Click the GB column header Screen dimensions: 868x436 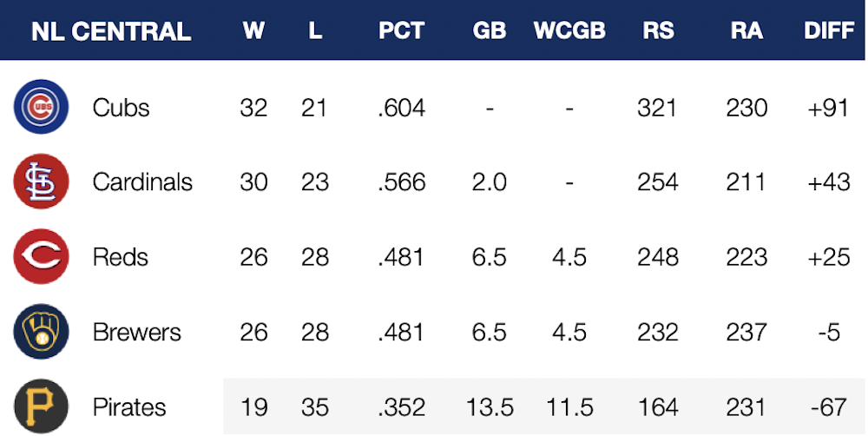tap(490, 31)
